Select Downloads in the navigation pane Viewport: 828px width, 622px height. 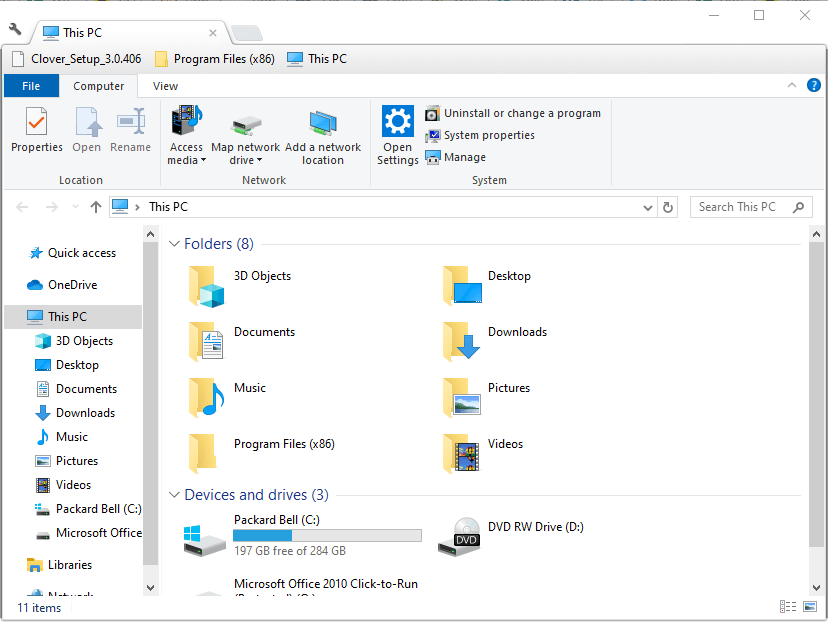tap(75, 413)
